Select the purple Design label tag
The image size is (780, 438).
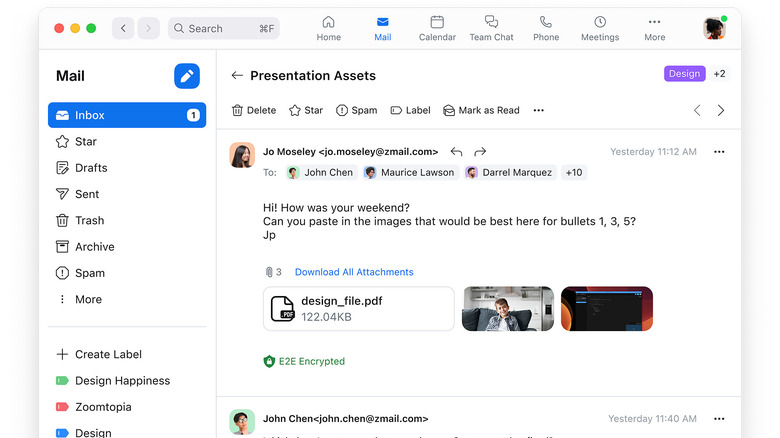(x=684, y=74)
